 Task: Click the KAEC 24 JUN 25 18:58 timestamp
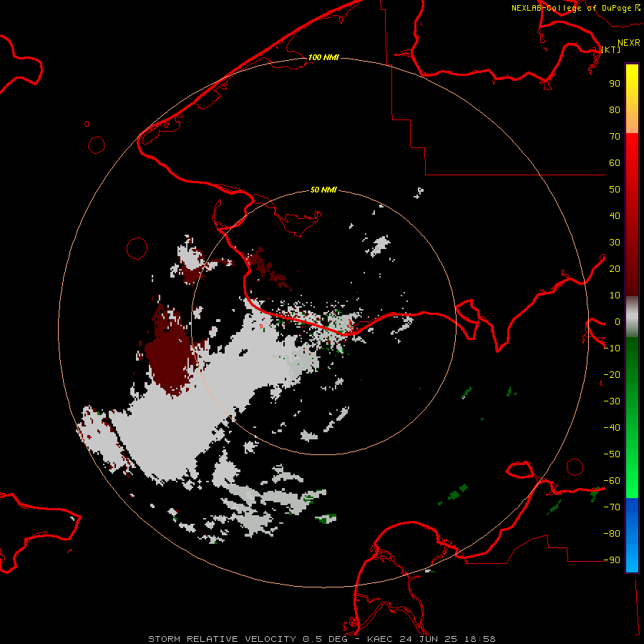coord(431,639)
